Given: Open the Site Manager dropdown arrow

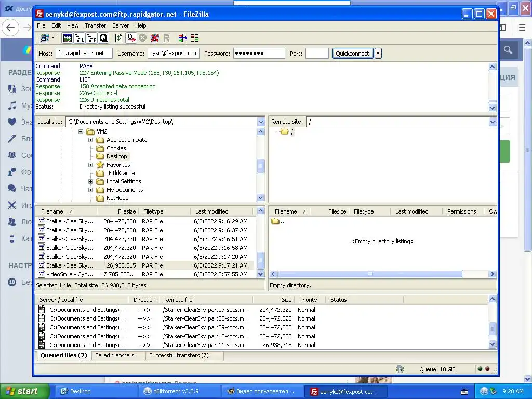Looking at the screenshot, I should point(54,38).
